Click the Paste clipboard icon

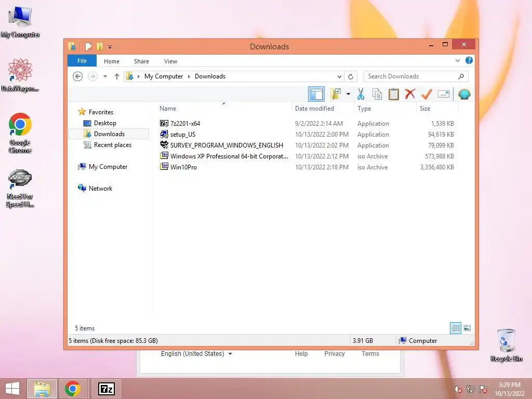click(394, 94)
